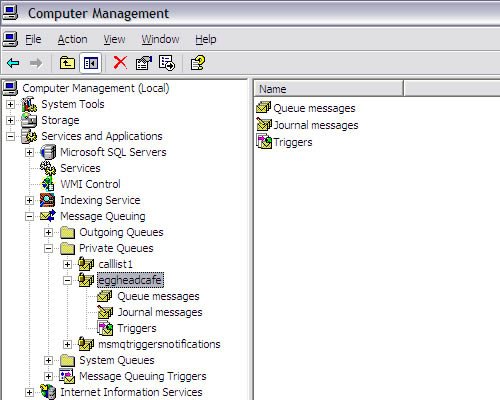Click the Back arrow toolbar icon
500x400 pixels.
13,63
